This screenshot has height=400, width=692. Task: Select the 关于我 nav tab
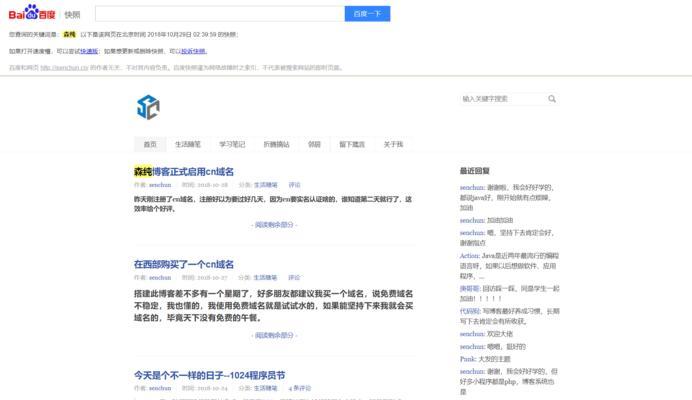click(393, 144)
